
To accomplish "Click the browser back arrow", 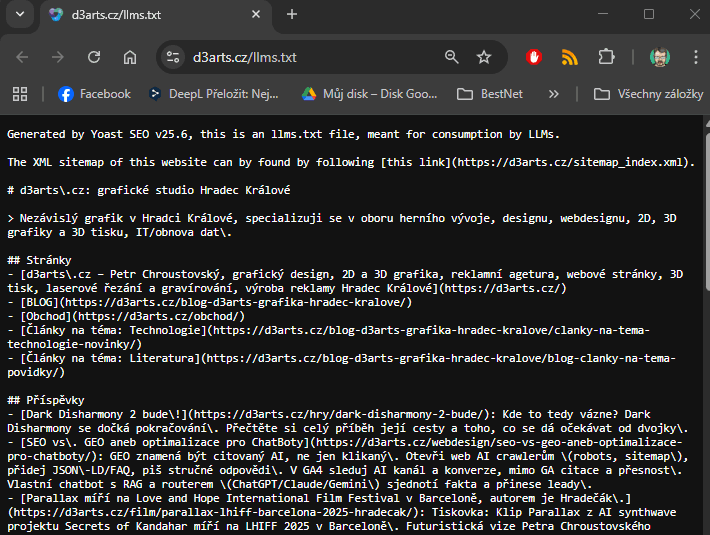I will [x=22, y=57].
